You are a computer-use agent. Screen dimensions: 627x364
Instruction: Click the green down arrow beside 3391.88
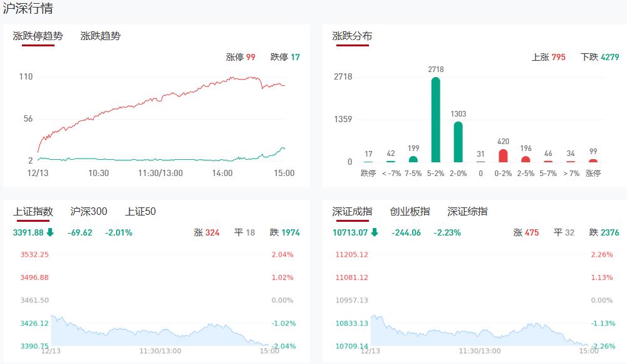[50, 232]
